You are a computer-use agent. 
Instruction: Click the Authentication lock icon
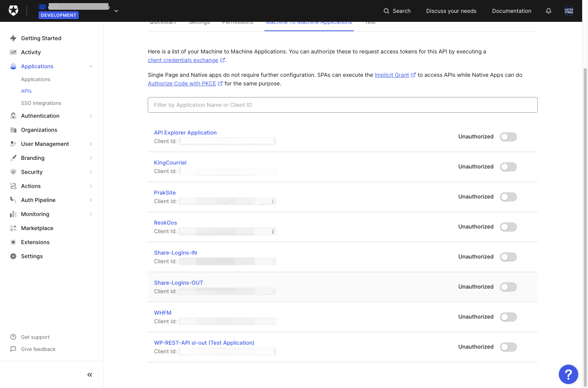(x=13, y=116)
